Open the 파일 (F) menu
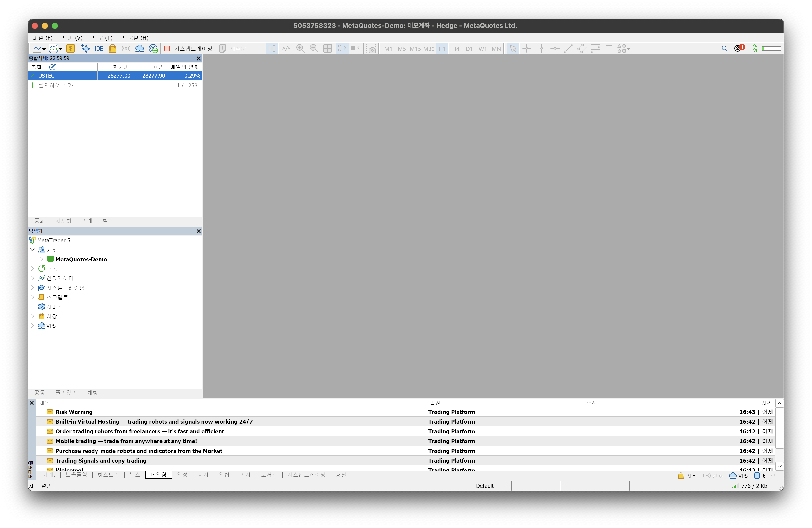The width and height of the screenshot is (812, 528). click(43, 38)
